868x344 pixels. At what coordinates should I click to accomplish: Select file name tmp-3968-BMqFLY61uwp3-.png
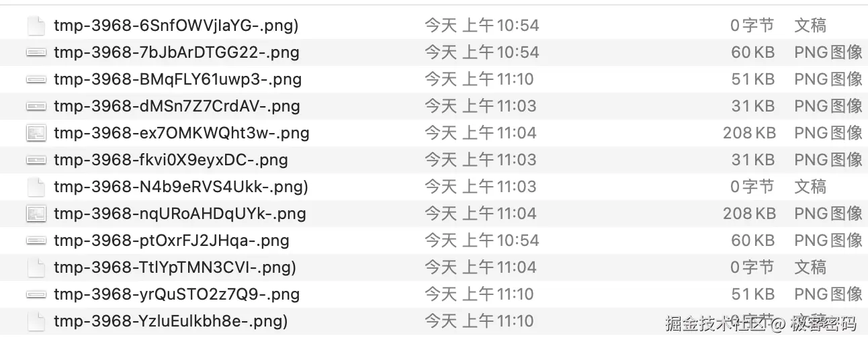177,79
